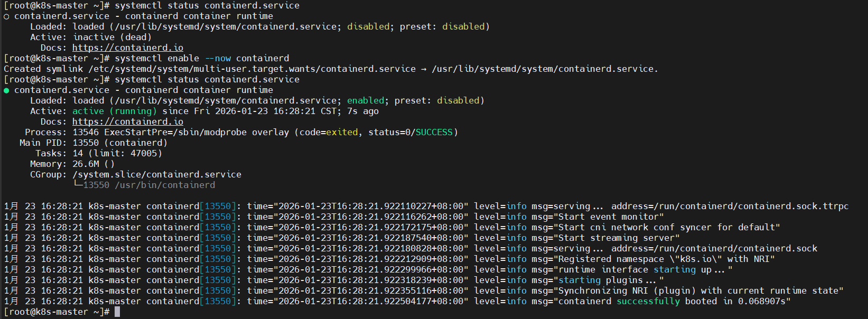
Task: Click the Memory 26.6M value
Action: 86,164
